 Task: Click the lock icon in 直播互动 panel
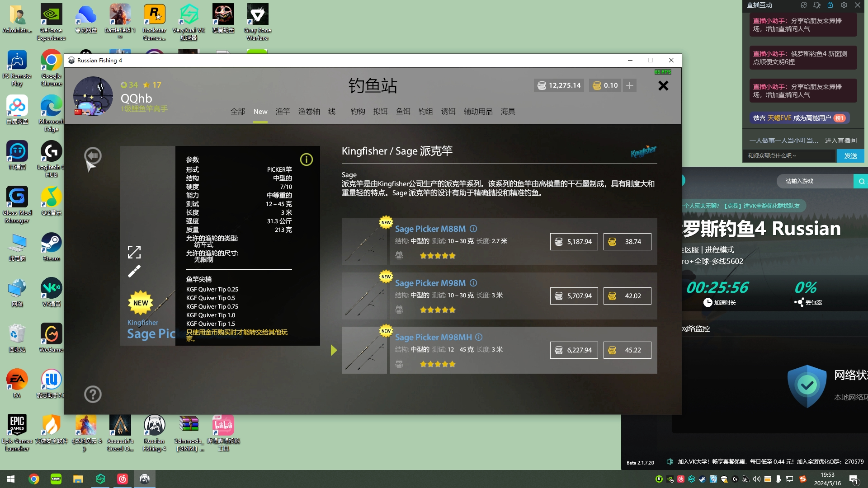[830, 5]
